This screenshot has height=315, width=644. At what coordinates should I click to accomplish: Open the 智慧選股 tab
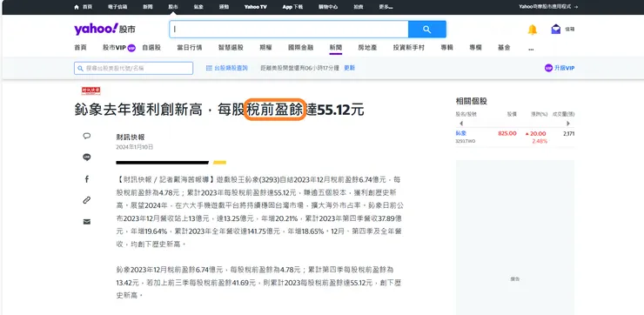coord(231,48)
